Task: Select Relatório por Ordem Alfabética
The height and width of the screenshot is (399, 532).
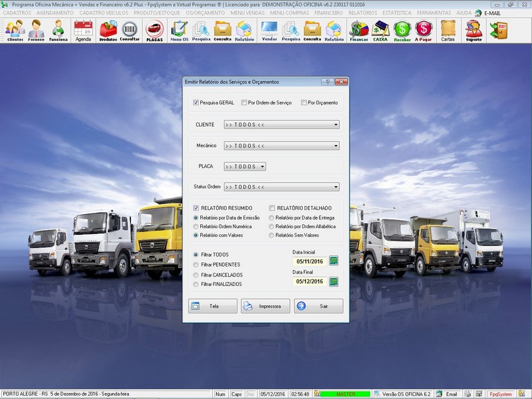Action: 271,226
